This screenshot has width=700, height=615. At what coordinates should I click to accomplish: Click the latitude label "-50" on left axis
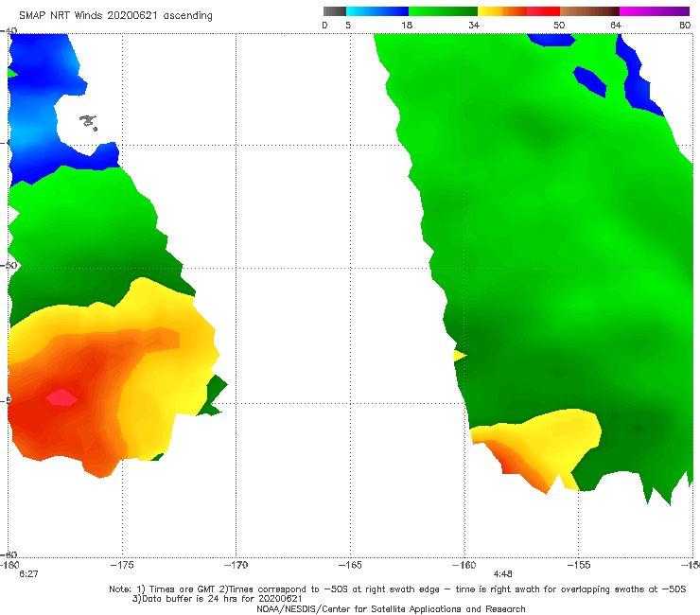click(9, 266)
